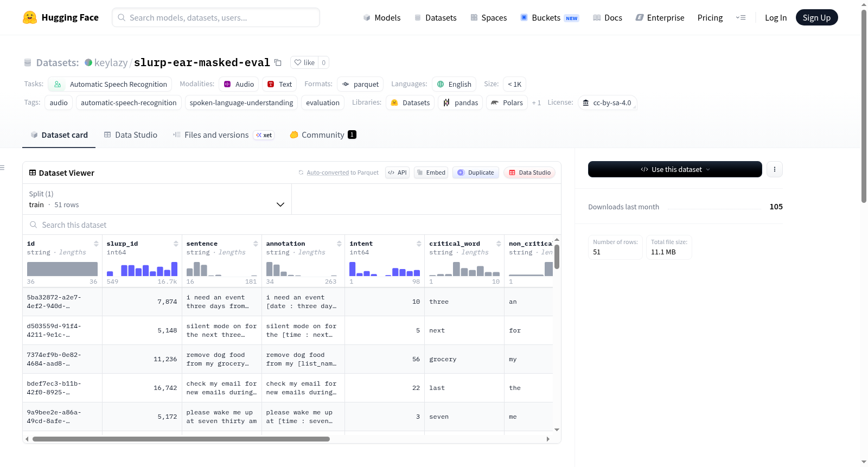The image size is (868, 467).
Task: Go to the Pricing page
Action: pos(710,17)
